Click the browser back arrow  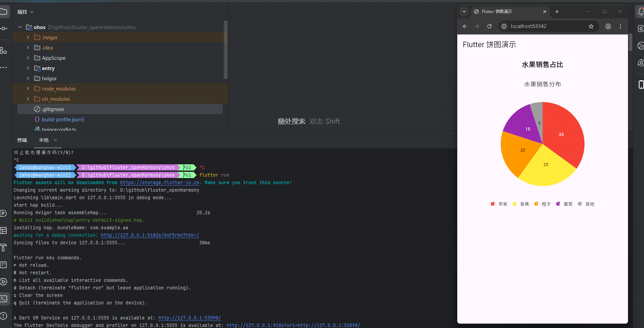[465, 26]
